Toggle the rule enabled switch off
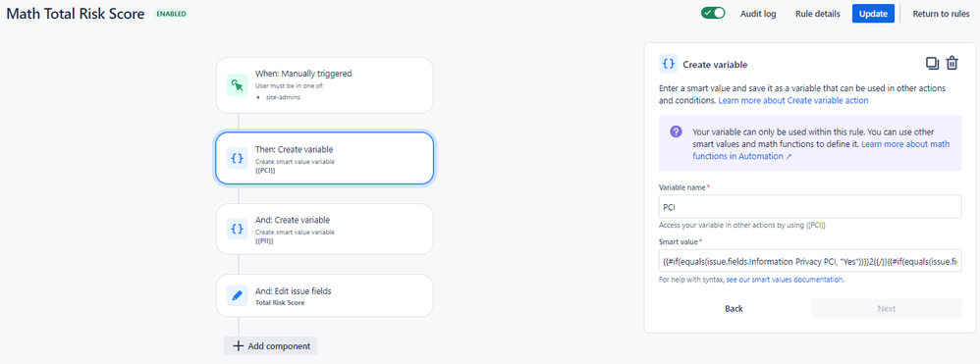Screen dimensions: 980x364 coord(713,13)
